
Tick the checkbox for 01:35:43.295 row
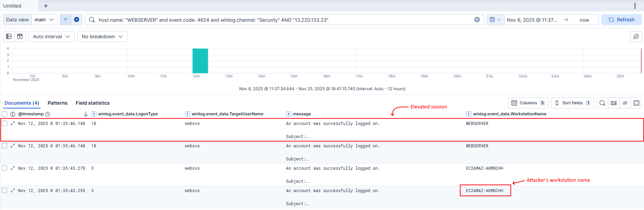pyautogui.click(x=4, y=190)
